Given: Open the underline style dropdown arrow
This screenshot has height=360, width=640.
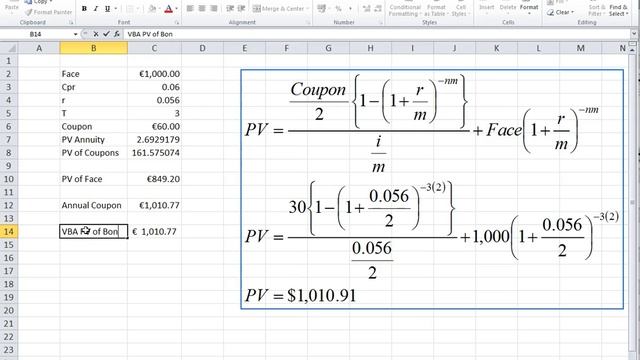Looking at the screenshot, I should [116, 8].
